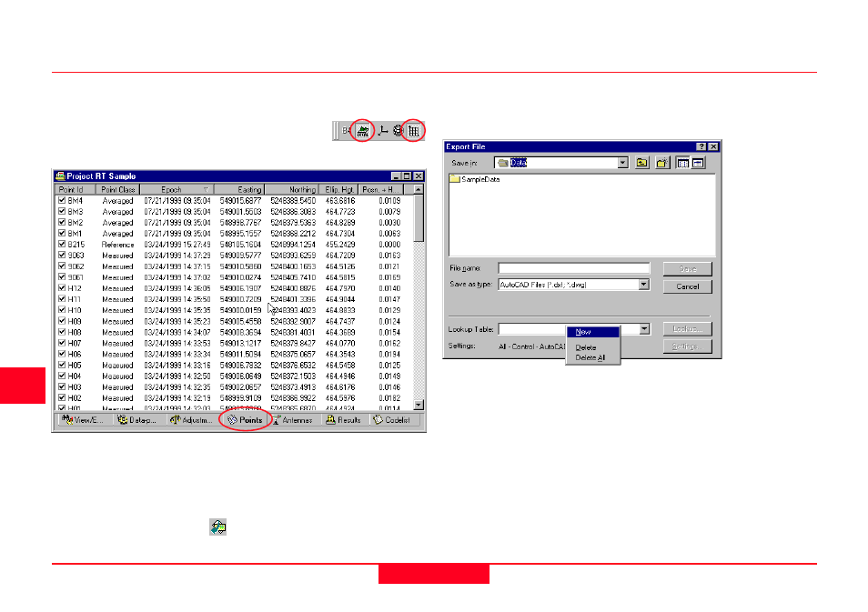The height and width of the screenshot is (612, 868).
Task: Sort by the Point Class column header
Action: coord(118,189)
